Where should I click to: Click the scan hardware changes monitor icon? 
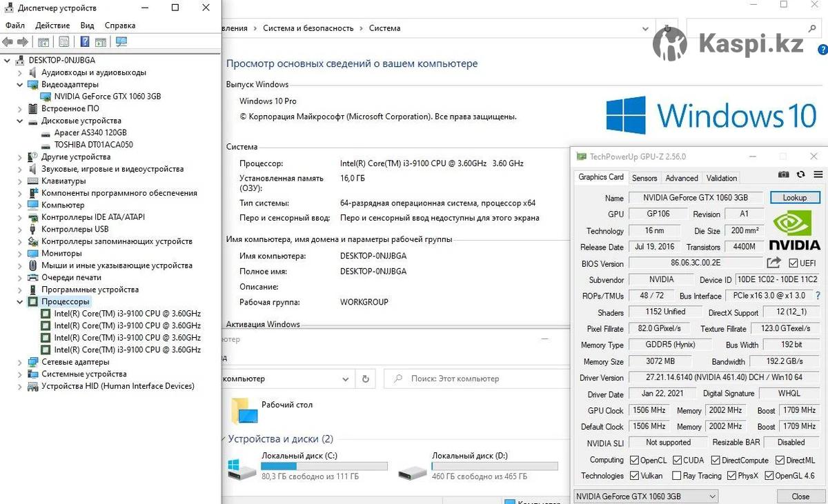[x=121, y=42]
